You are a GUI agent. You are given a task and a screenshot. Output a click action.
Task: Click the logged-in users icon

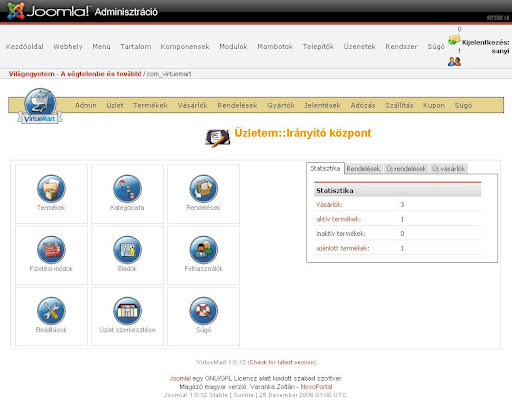454,61
